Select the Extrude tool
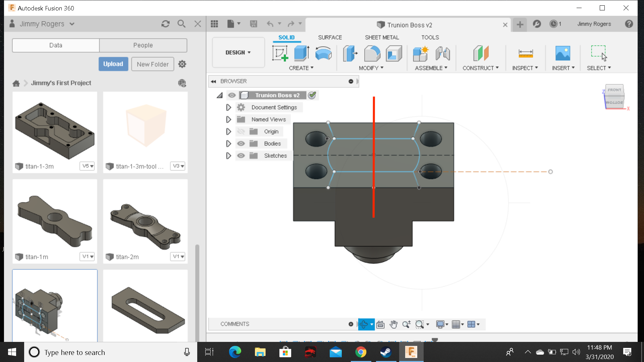 [300, 53]
